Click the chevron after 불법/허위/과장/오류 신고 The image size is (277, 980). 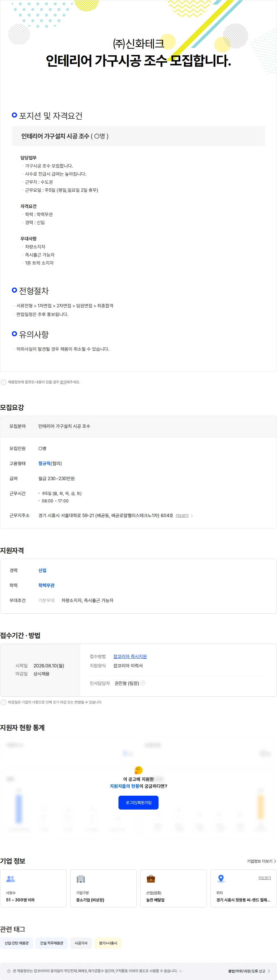[x=269, y=971]
